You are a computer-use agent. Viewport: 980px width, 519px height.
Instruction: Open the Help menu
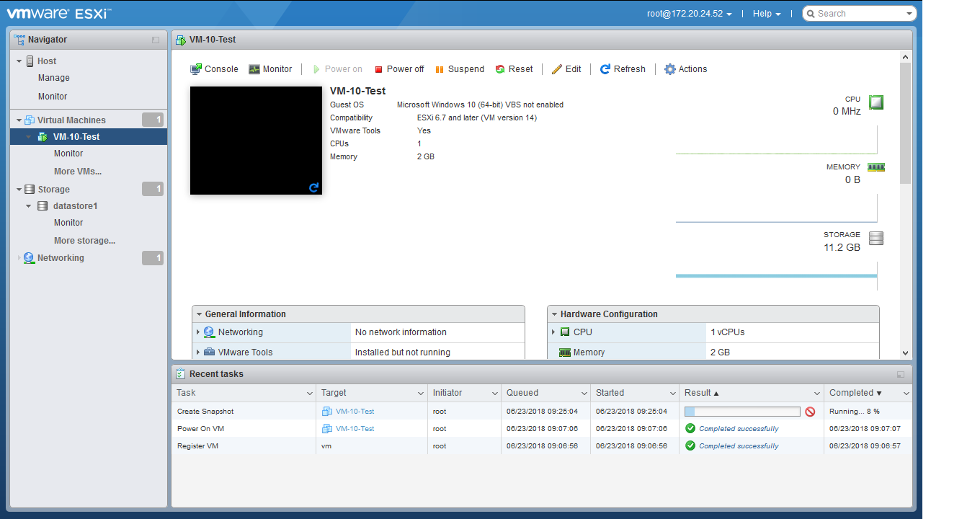[x=767, y=14]
